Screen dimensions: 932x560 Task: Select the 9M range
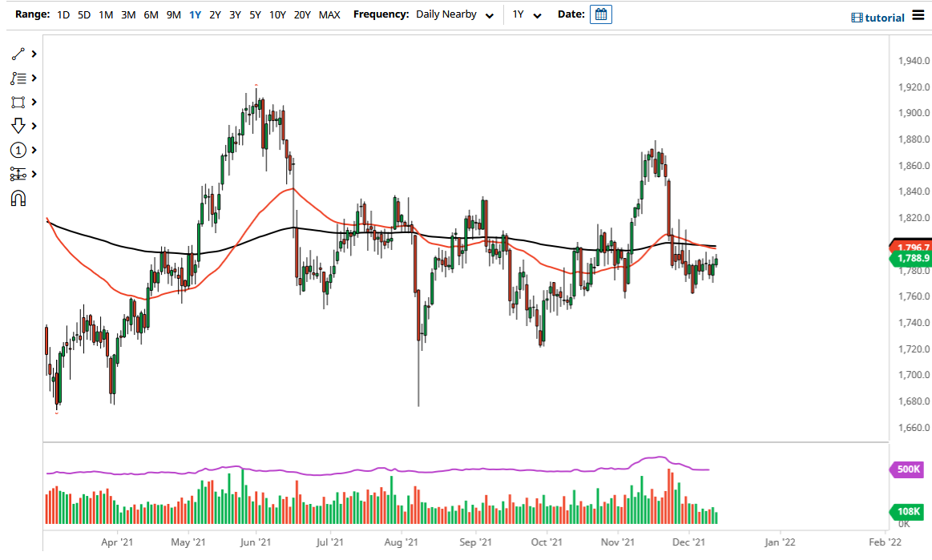[x=174, y=15]
